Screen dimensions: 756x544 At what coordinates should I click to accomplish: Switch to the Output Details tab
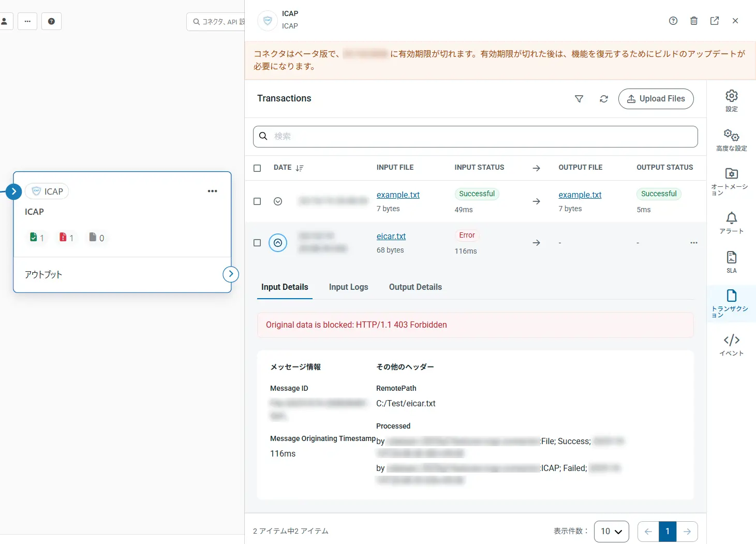click(x=415, y=287)
